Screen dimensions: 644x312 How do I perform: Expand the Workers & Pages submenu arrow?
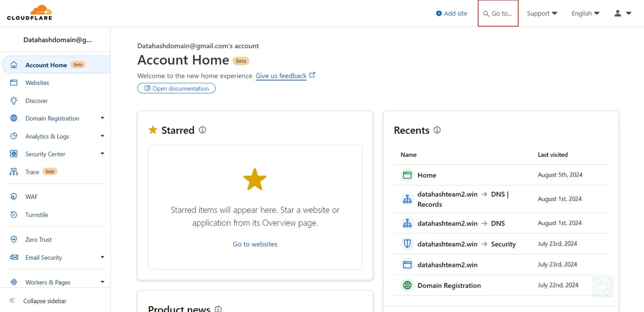pos(102,282)
